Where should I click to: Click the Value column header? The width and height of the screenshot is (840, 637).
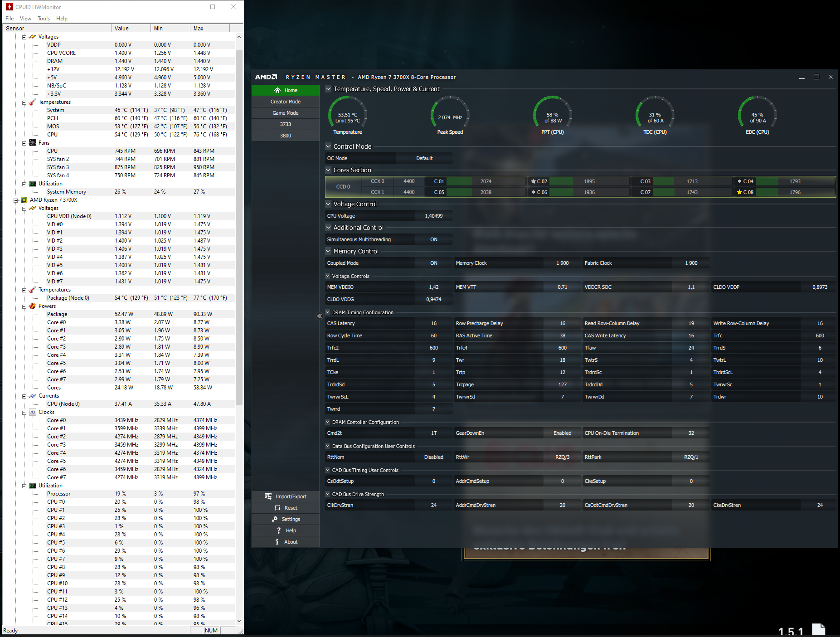[131, 28]
